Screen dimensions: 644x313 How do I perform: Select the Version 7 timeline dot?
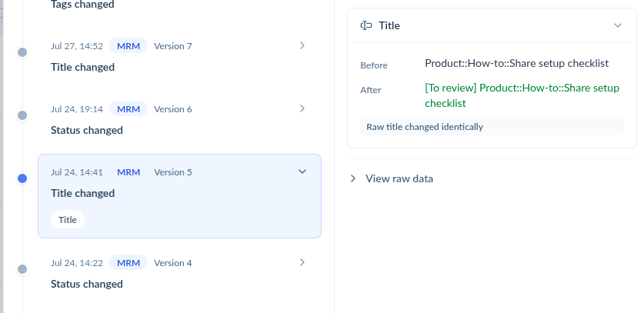pyautogui.click(x=22, y=52)
